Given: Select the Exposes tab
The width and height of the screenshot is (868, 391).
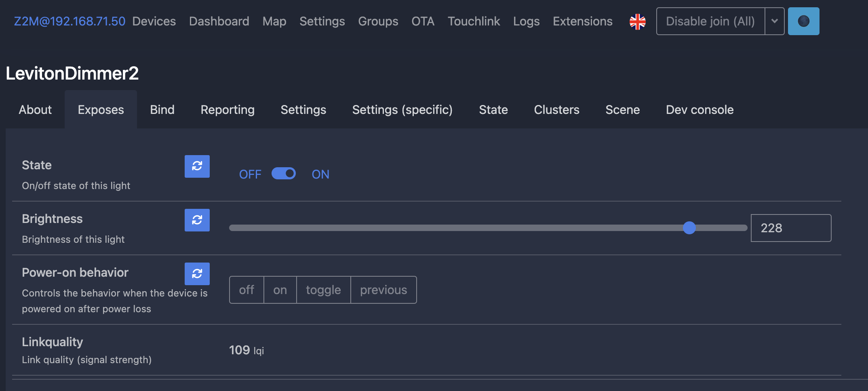Looking at the screenshot, I should (101, 109).
